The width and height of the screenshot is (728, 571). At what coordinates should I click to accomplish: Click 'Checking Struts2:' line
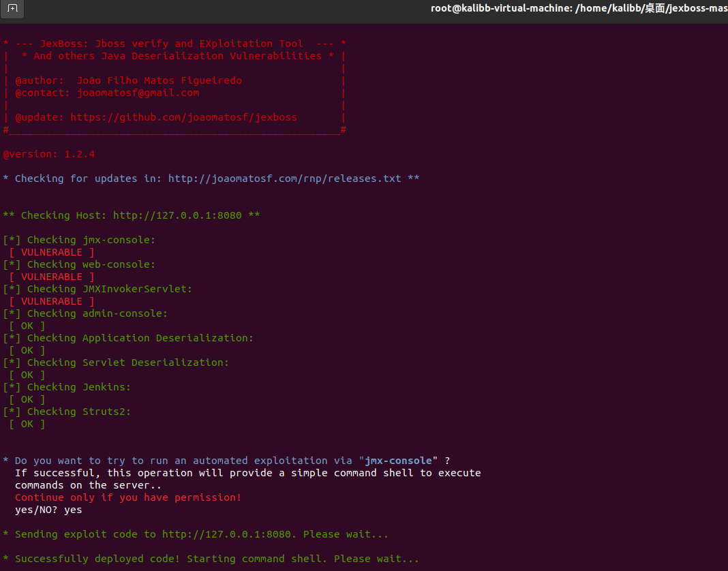pos(67,412)
